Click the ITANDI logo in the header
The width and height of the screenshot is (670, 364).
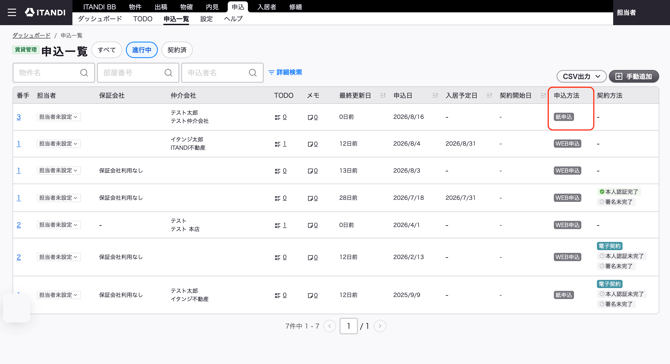click(45, 12)
